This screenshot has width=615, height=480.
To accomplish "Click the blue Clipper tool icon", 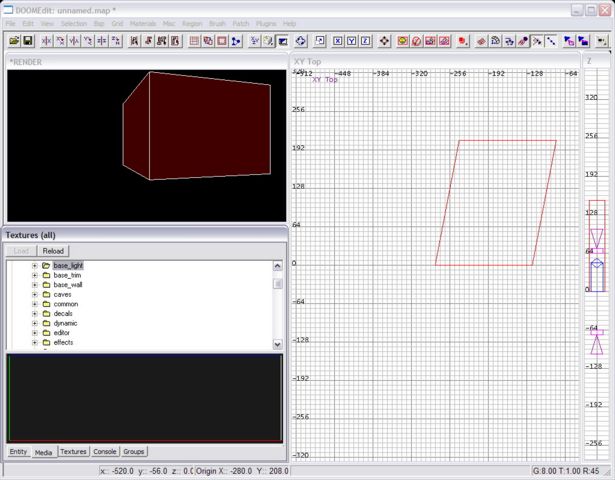I will (x=236, y=41).
